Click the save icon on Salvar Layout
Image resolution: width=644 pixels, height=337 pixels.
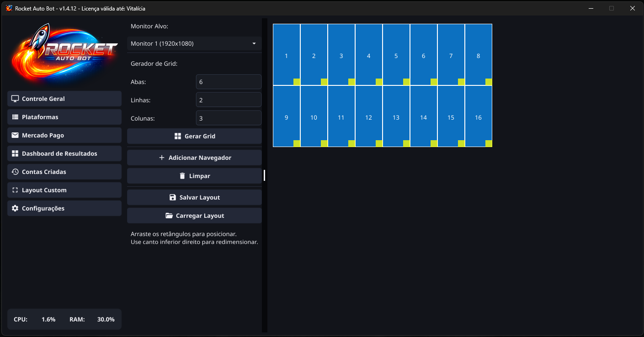[173, 197]
